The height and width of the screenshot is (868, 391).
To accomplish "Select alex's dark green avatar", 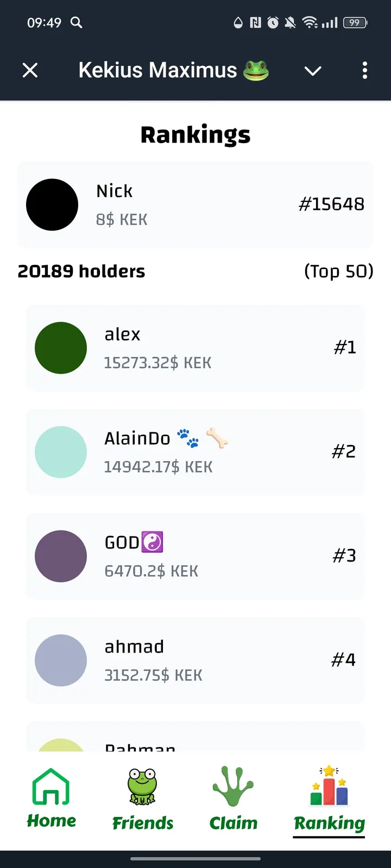I will 61,348.
